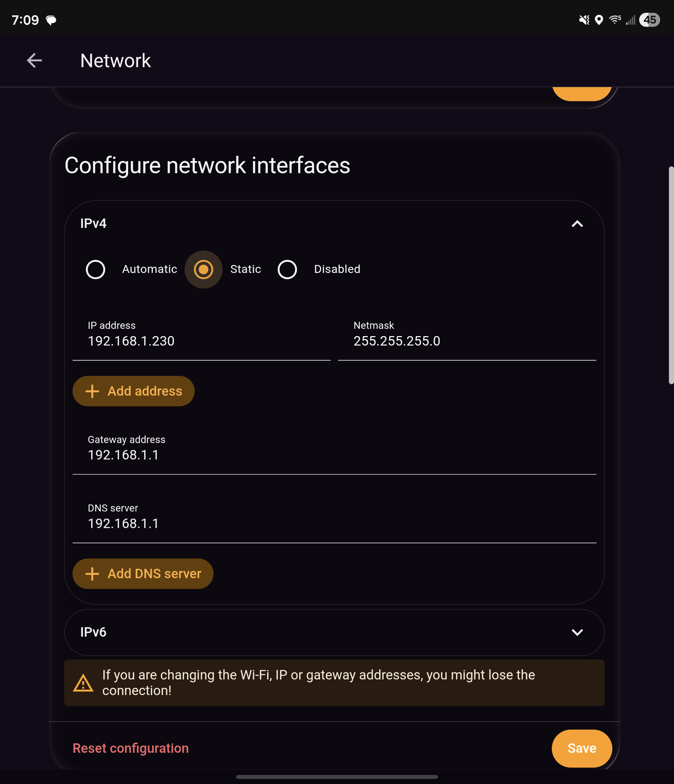Tap the muted volume icon in the status bar

(584, 20)
